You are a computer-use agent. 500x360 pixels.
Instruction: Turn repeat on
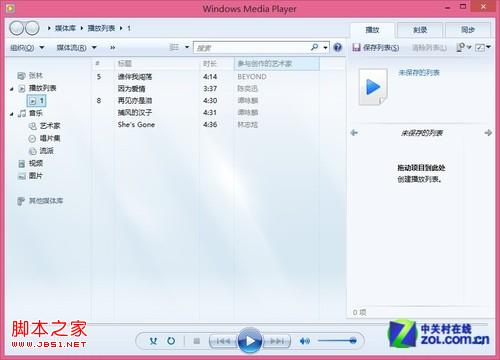[171, 341]
